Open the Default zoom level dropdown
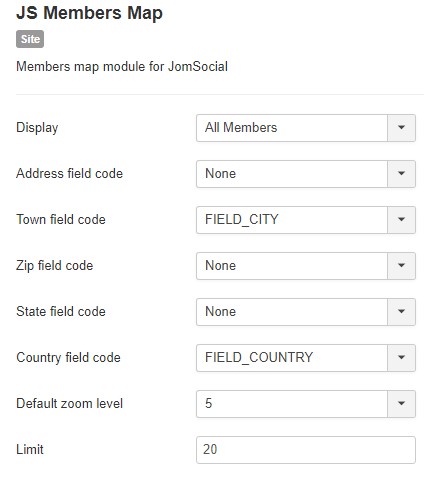The width and height of the screenshot is (424, 478). 306,404
